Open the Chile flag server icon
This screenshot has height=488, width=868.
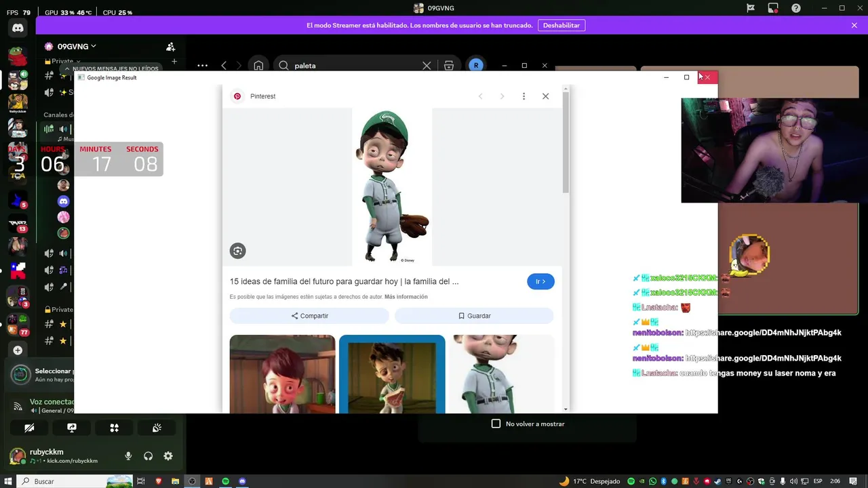[x=18, y=270]
